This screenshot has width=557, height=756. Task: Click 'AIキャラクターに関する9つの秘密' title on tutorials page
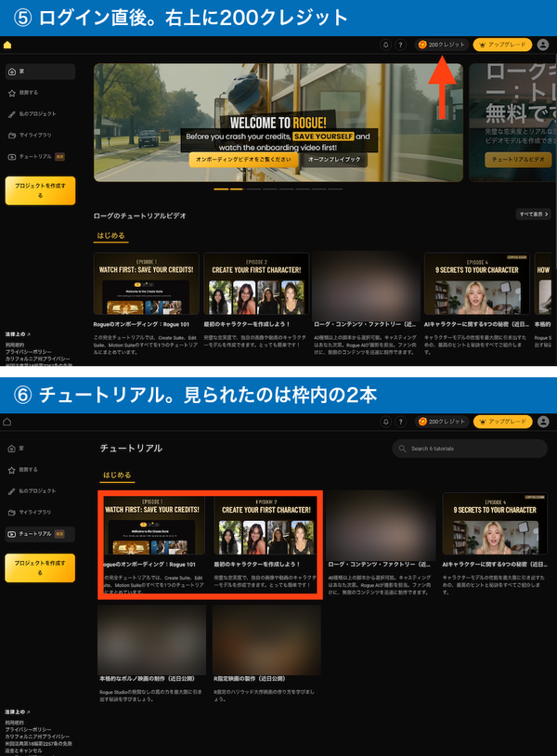pos(495,564)
